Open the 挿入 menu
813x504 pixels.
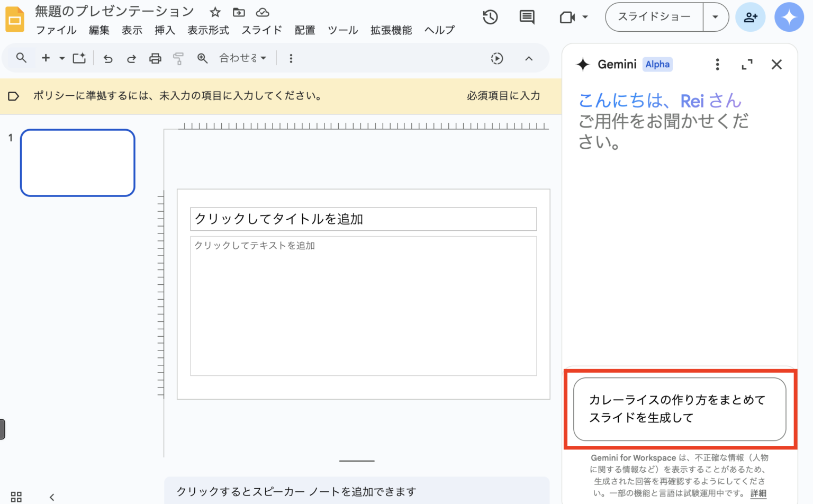165,30
